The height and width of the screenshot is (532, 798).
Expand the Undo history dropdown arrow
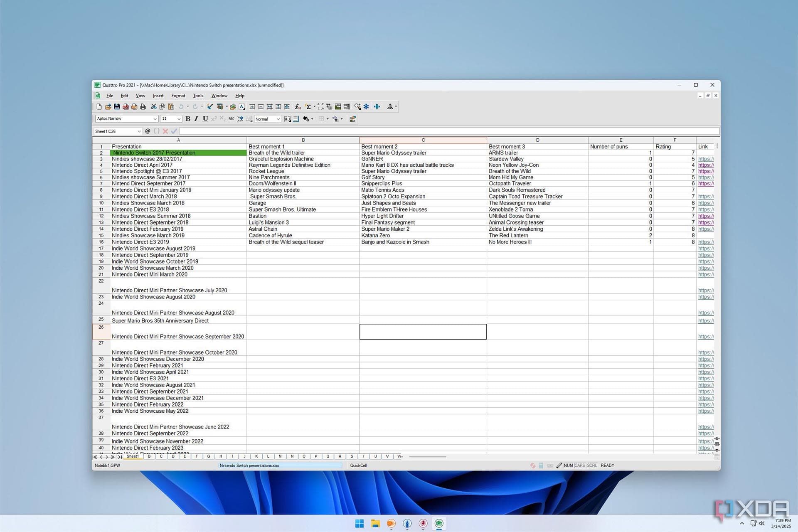188,107
